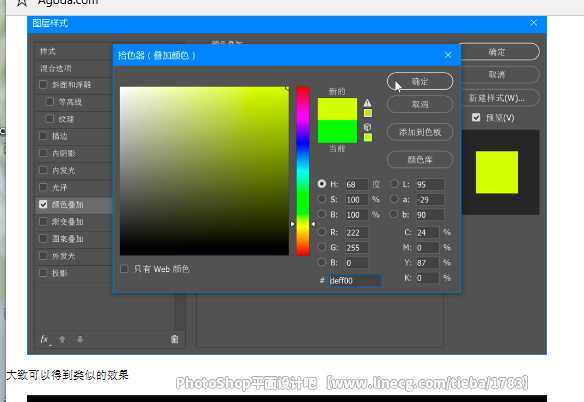
Task: Click the Y yellow field showing 87
Action: click(x=428, y=263)
